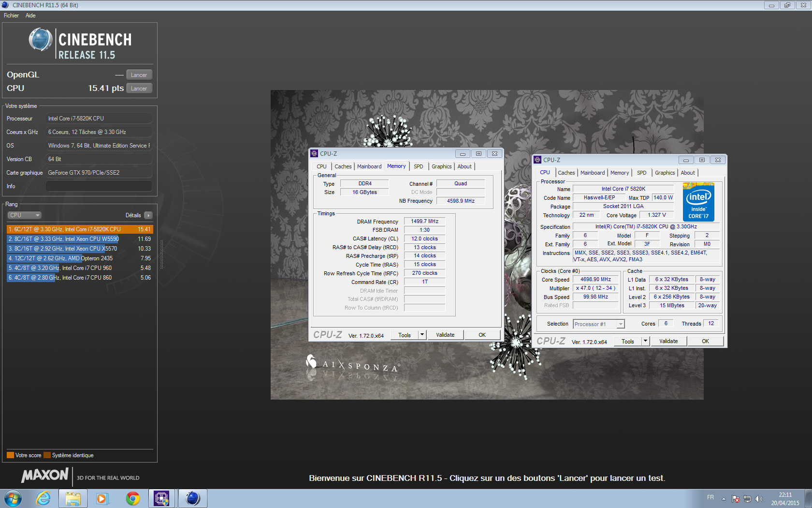Click the volume speaker tray icon
The height and width of the screenshot is (508, 812).
click(759, 499)
